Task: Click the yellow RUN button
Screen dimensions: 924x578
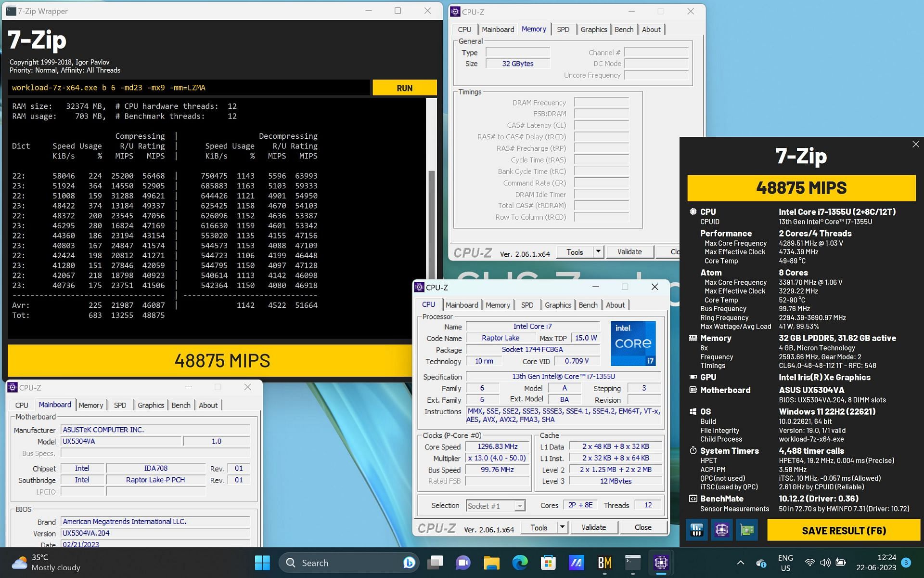Action: click(x=405, y=88)
